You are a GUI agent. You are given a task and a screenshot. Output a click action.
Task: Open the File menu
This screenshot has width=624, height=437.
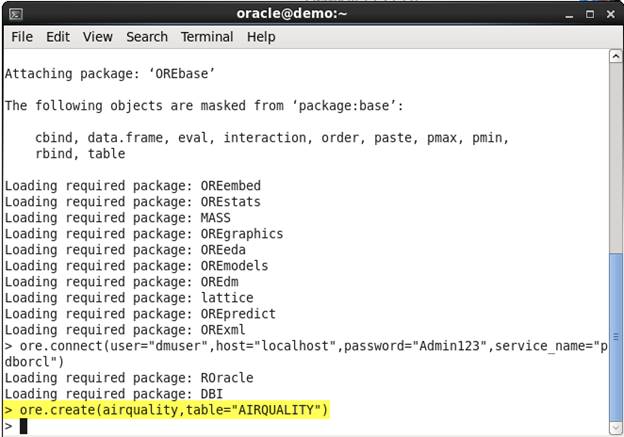click(22, 37)
